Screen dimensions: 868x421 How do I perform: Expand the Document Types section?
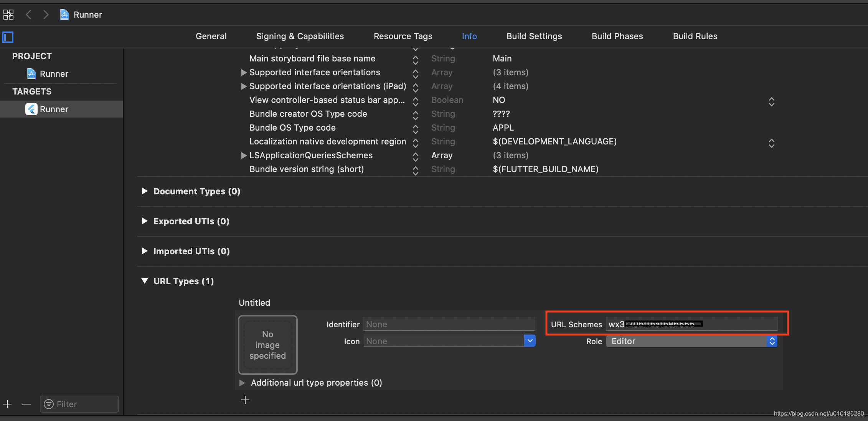click(x=145, y=191)
